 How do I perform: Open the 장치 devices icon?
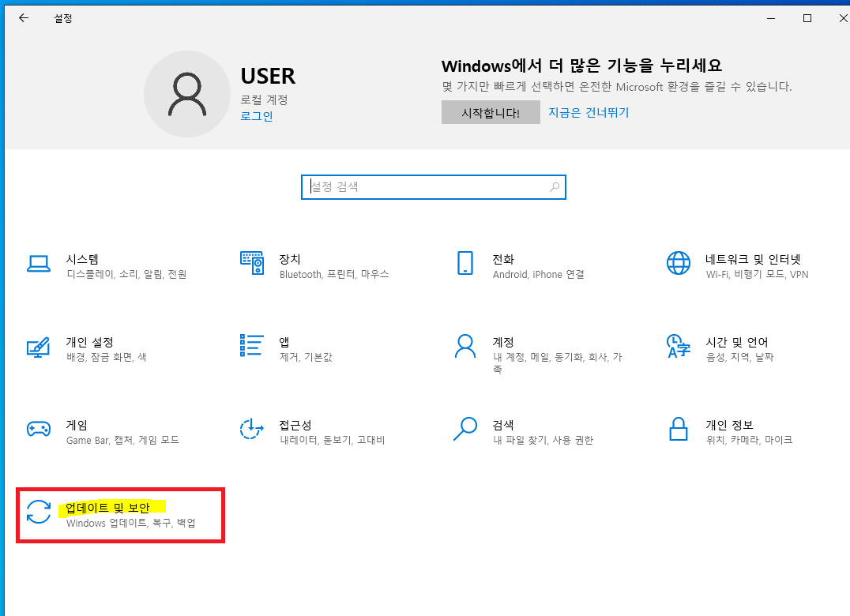pos(252,263)
